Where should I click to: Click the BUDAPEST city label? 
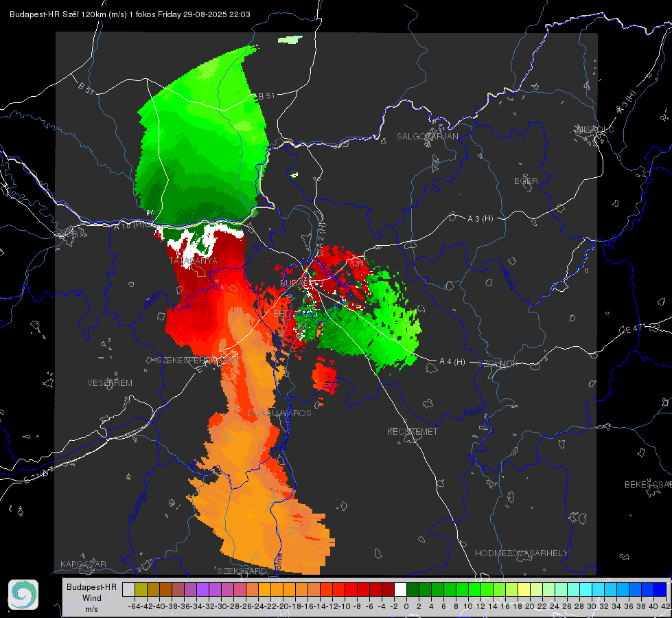[x=302, y=283]
